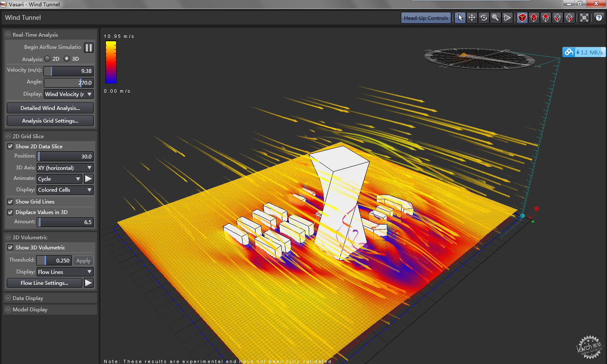This screenshot has width=607, height=364.
Task: Toggle Show 3D Volumetric checkbox
Action: 10,247
